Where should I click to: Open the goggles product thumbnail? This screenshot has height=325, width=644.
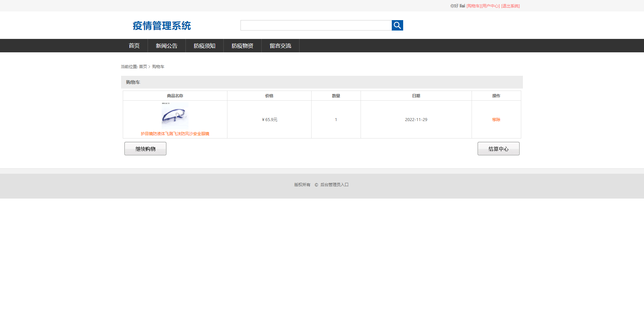click(175, 115)
